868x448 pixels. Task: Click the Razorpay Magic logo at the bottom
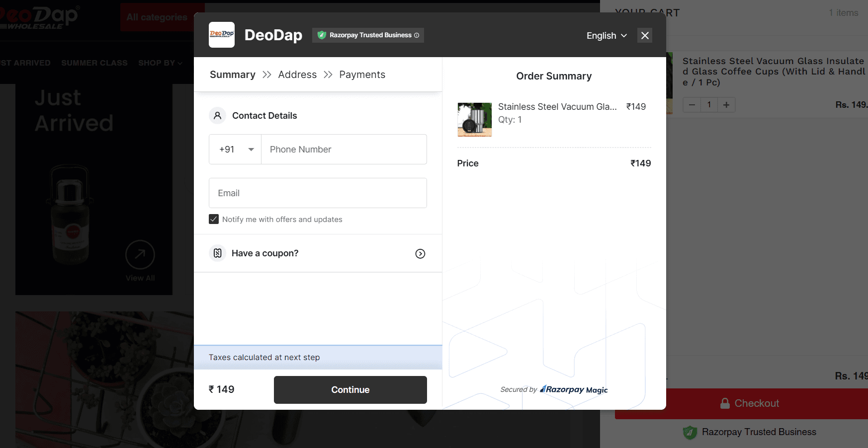[x=573, y=389]
